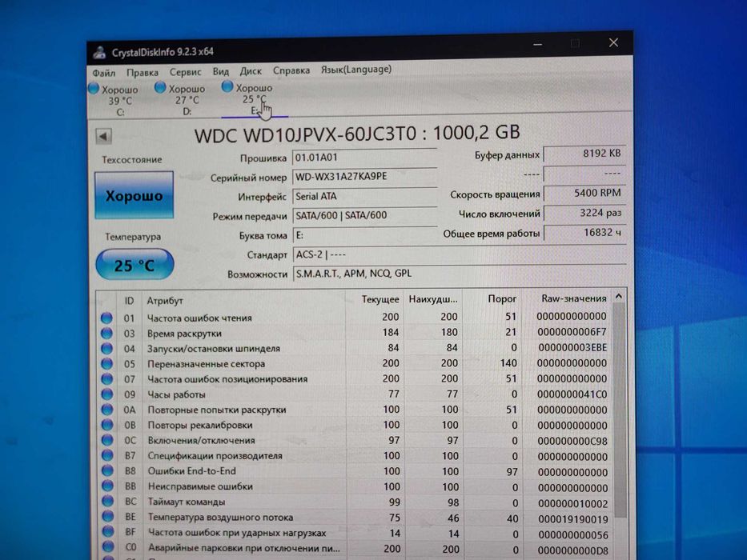747x560 pixels.
Task: Click the attribute list vertical scrollbar thumb
Action: click(620, 410)
